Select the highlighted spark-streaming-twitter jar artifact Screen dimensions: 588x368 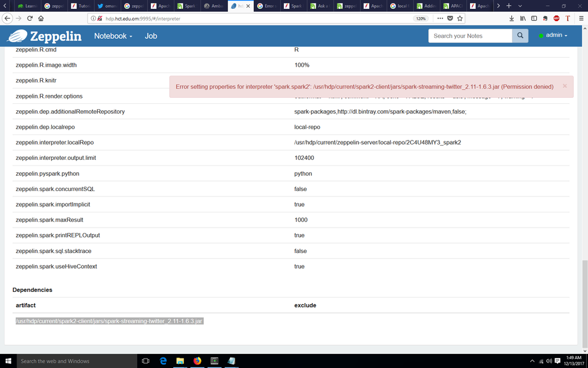(110, 321)
